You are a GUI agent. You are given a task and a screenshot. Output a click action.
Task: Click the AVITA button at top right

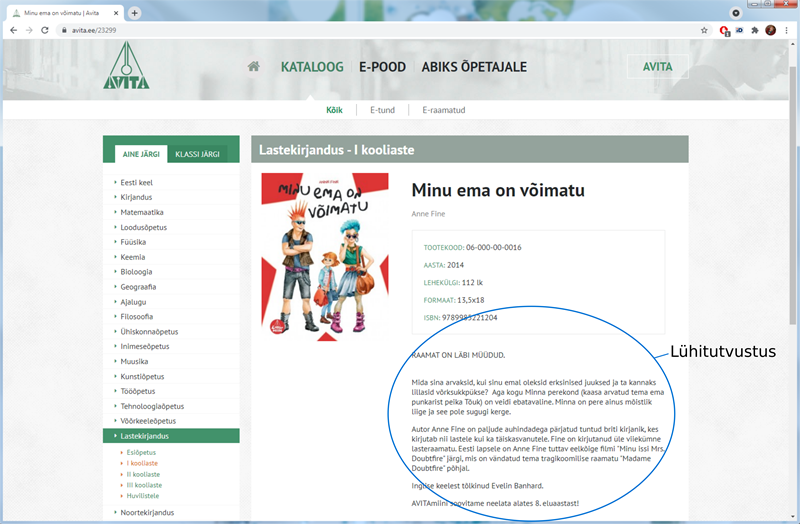(657, 66)
